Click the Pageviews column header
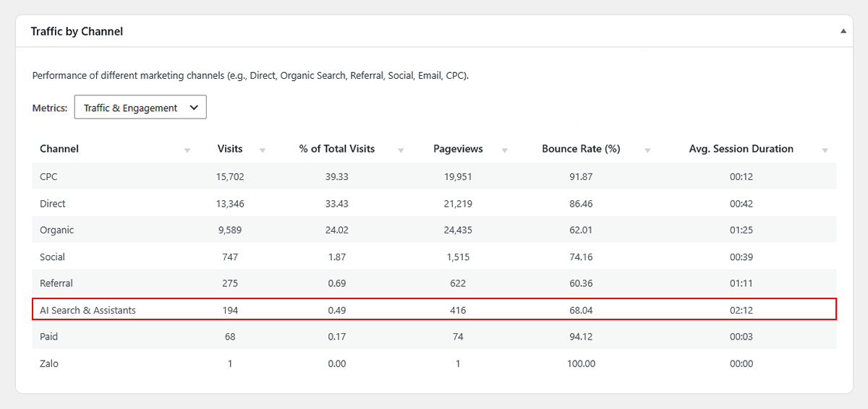This screenshot has height=409, width=868. [x=458, y=149]
